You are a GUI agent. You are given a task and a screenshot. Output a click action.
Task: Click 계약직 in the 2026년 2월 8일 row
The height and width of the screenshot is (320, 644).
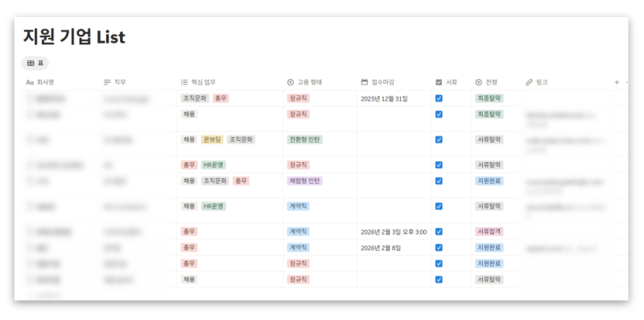pyautogui.click(x=298, y=247)
